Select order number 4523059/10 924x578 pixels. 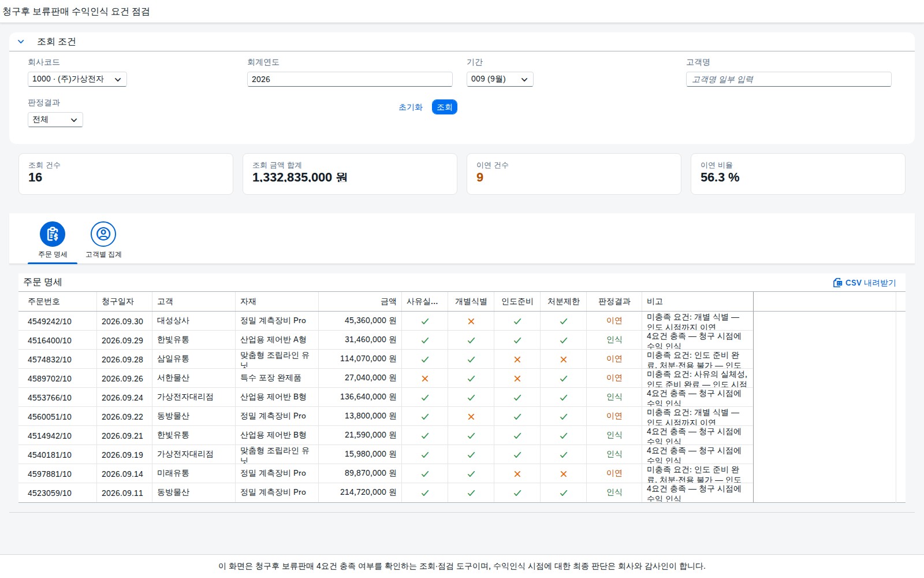pos(50,493)
